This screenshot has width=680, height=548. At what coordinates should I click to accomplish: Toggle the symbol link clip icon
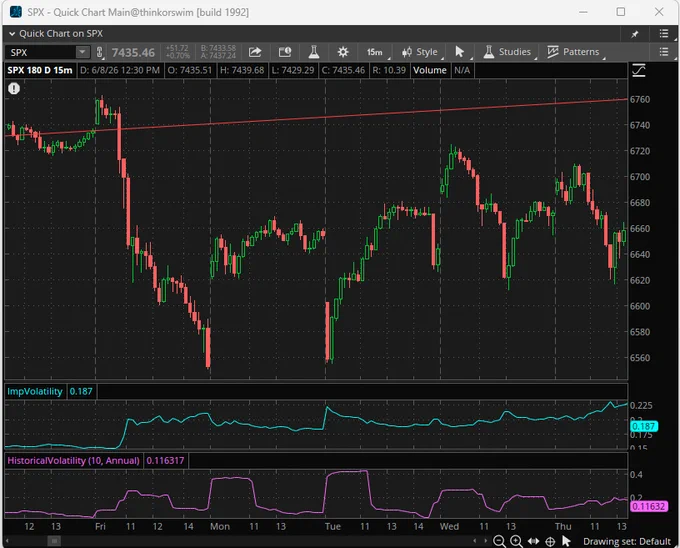point(99,52)
